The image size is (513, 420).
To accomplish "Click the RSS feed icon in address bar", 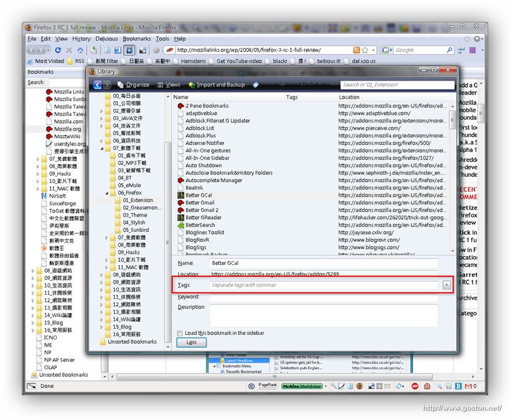I will [356, 50].
